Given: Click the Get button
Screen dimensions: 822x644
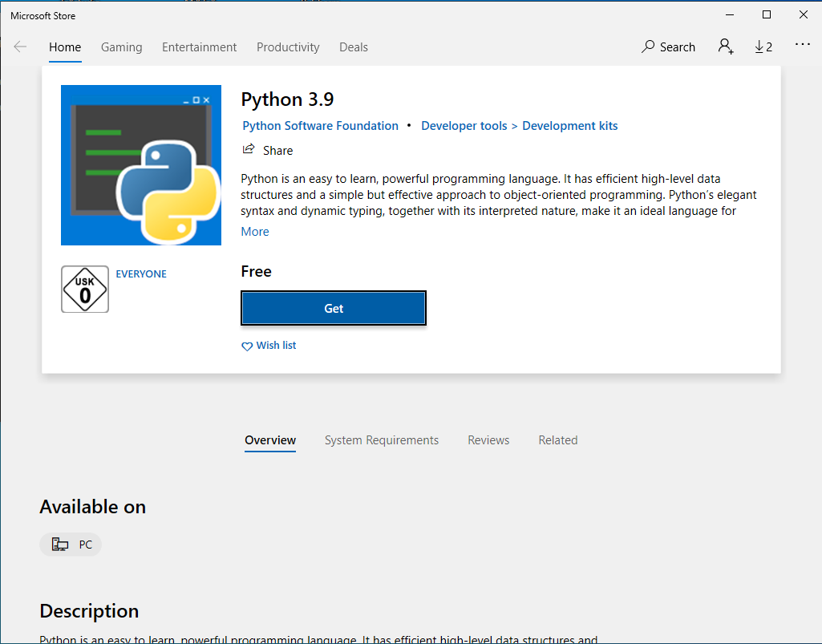Looking at the screenshot, I should click(x=334, y=308).
